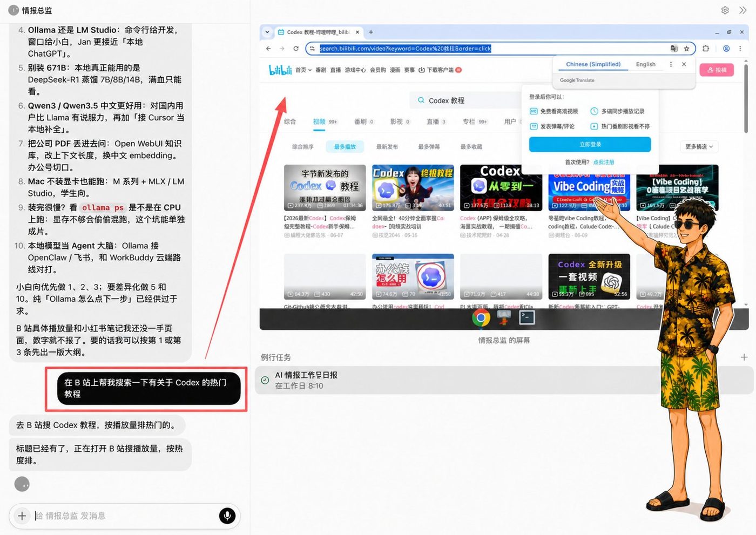Select English in Google Translate popup
Image resolution: width=756 pixels, height=535 pixels.
tap(646, 64)
